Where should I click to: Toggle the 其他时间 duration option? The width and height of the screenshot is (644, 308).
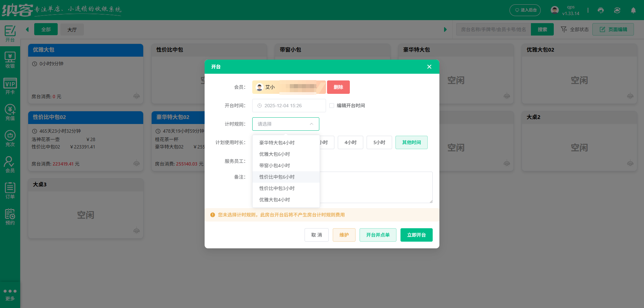[x=411, y=142]
